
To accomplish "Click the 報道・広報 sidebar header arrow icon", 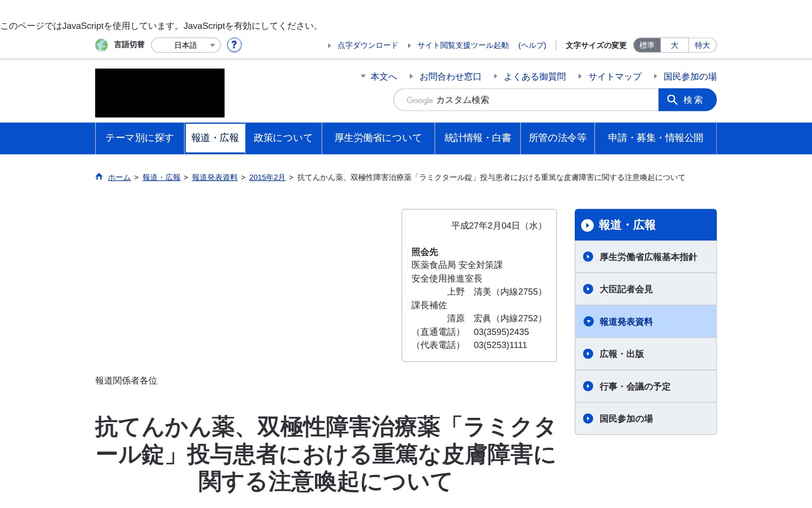I will 587,225.
